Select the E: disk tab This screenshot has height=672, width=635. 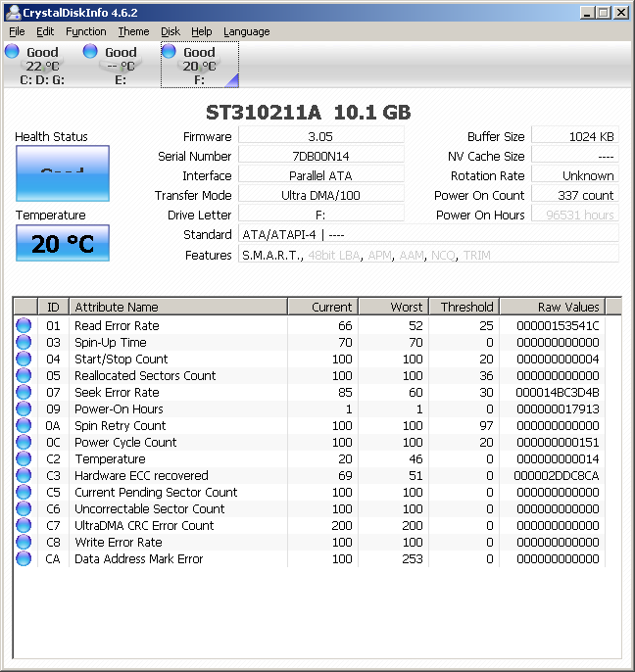point(121,65)
